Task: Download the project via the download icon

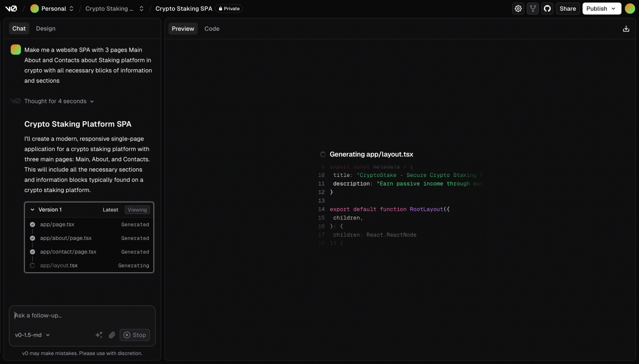Action: click(x=626, y=28)
